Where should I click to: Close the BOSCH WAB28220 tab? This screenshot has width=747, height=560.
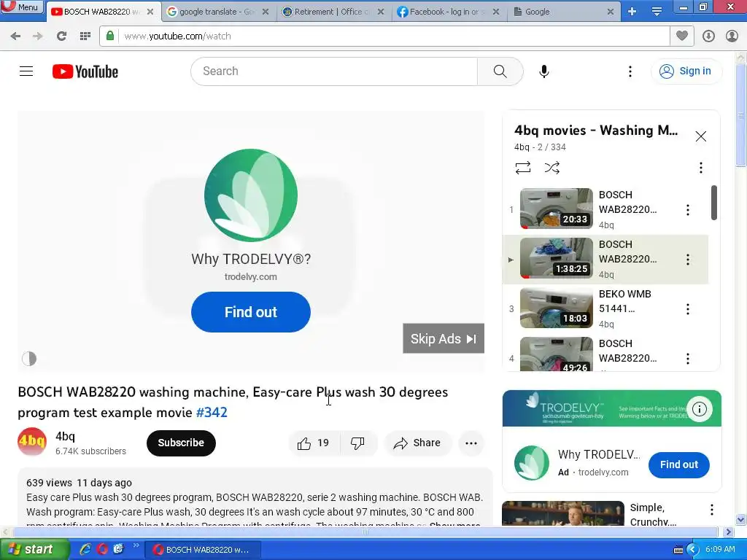(150, 12)
